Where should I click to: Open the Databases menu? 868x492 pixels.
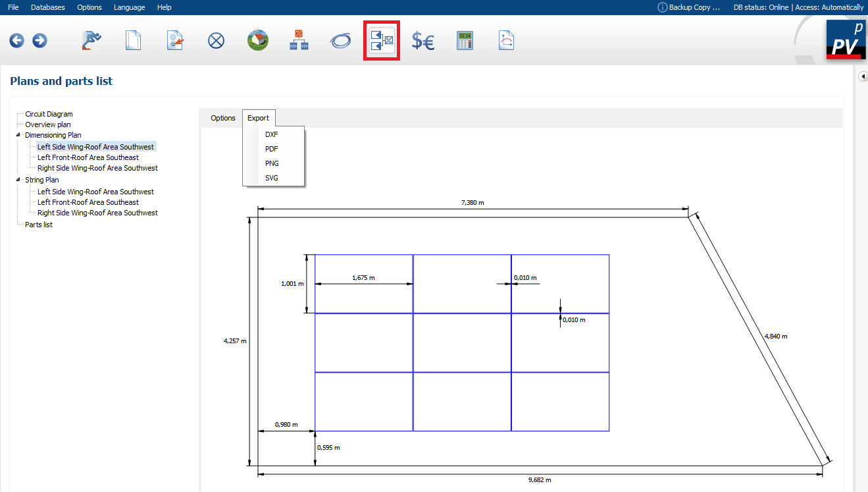point(48,7)
